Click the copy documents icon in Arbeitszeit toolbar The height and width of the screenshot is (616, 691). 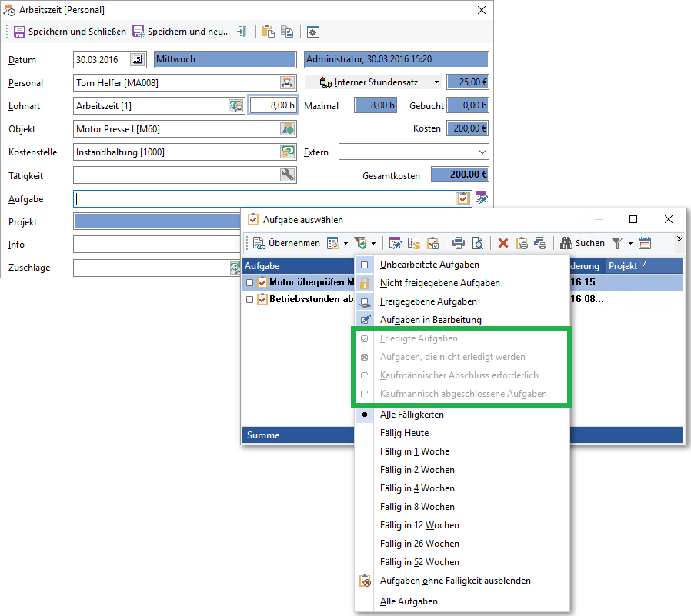[x=287, y=32]
